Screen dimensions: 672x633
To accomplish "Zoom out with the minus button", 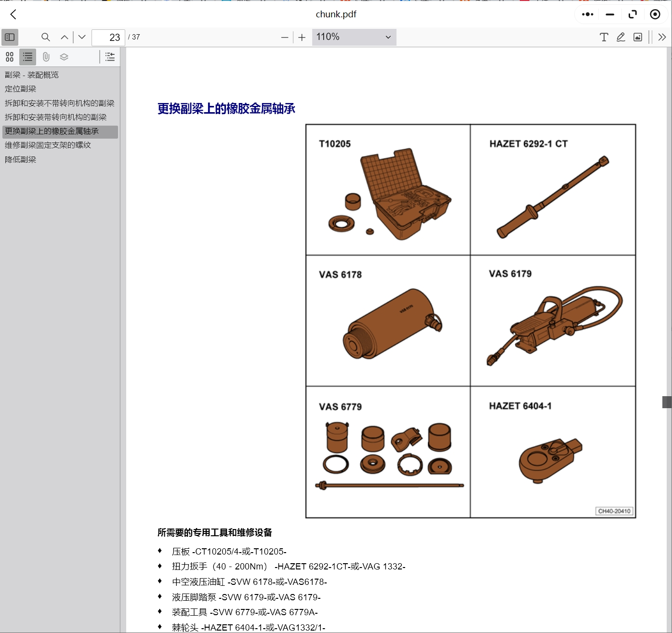I will (285, 38).
